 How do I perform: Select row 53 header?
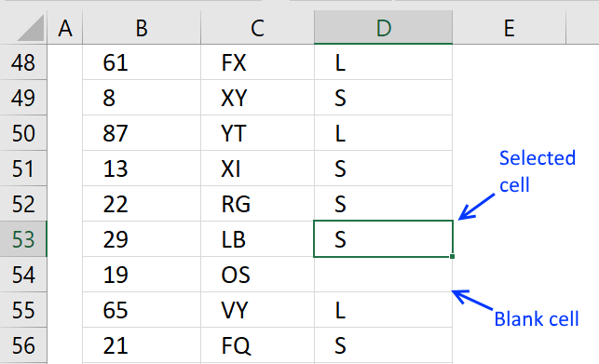click(23, 239)
